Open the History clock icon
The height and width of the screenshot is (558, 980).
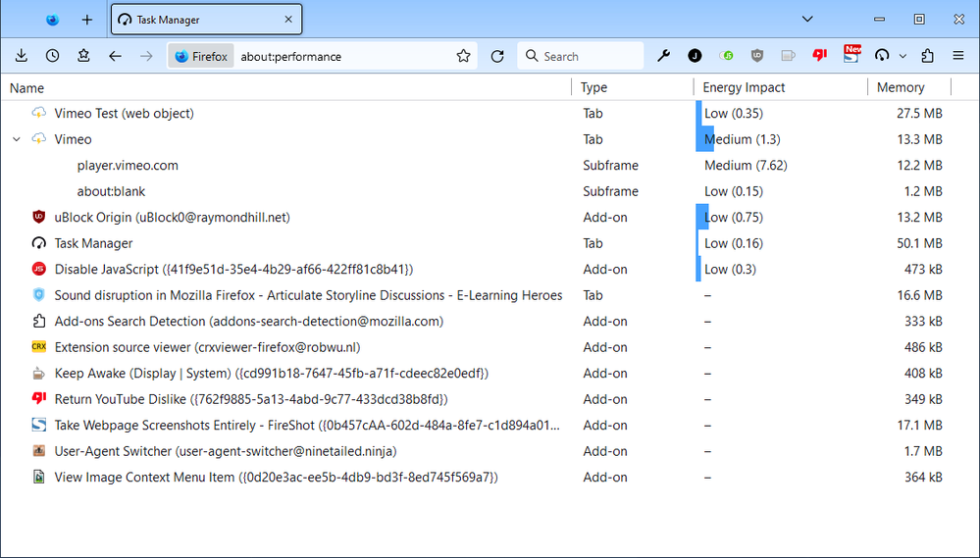53,56
